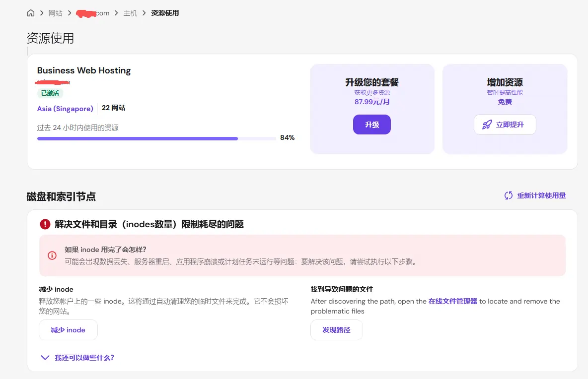Open Asia (Singapore) server location link

coord(65,109)
